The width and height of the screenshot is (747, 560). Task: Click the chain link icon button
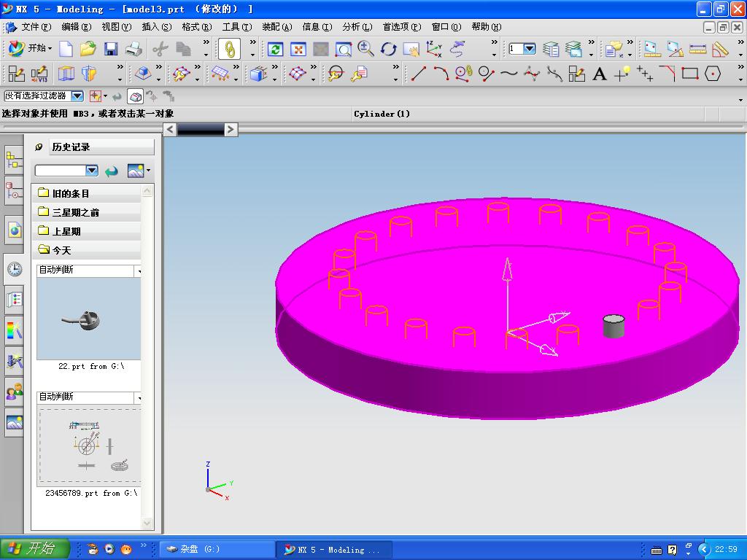[x=229, y=49]
